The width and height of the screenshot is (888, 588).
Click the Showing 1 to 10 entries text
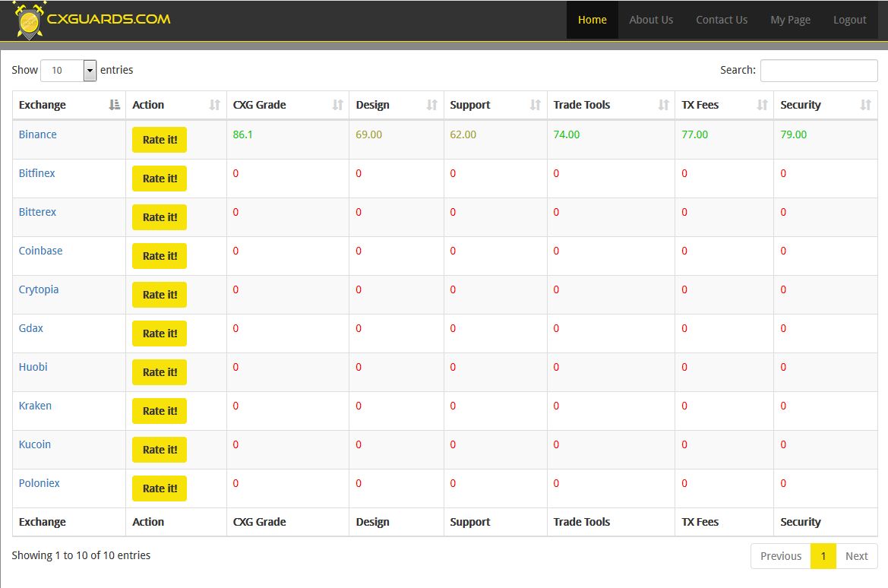81,555
